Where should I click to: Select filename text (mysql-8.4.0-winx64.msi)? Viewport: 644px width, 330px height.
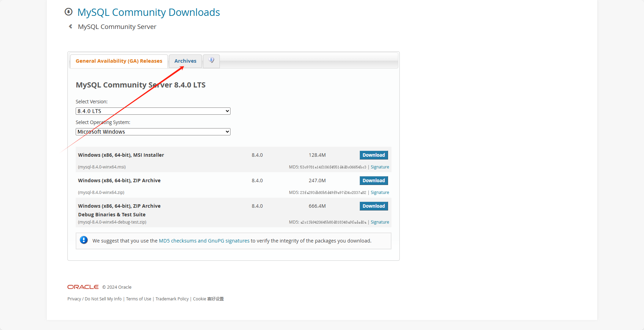tap(102, 167)
